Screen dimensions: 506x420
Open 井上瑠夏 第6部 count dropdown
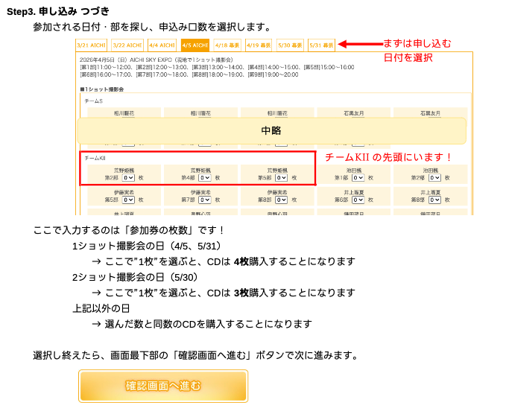(x=358, y=200)
